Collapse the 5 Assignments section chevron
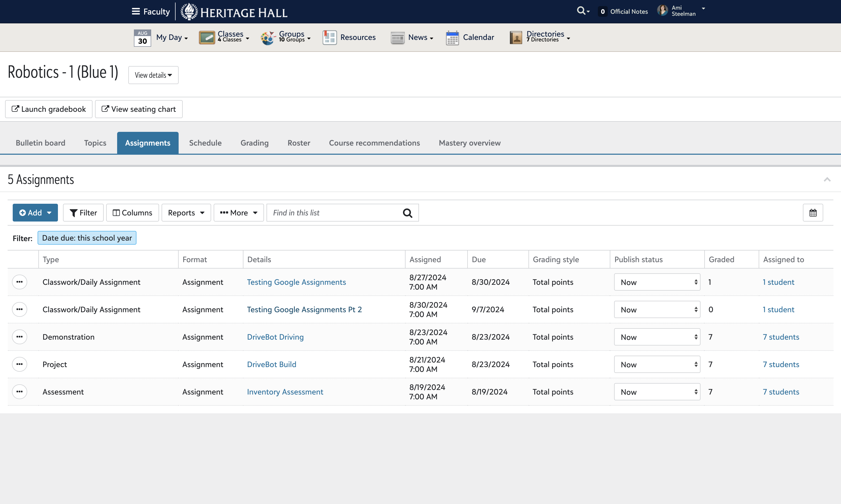 pos(827,179)
